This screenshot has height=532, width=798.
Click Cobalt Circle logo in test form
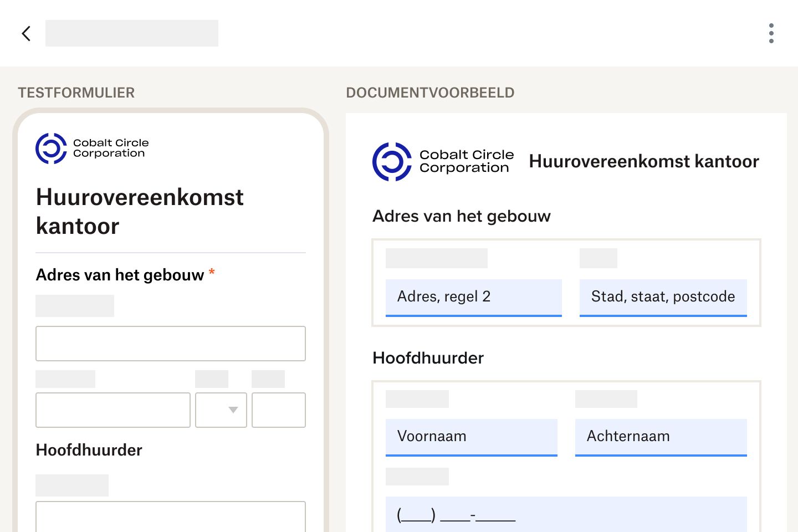pyautogui.click(x=92, y=149)
